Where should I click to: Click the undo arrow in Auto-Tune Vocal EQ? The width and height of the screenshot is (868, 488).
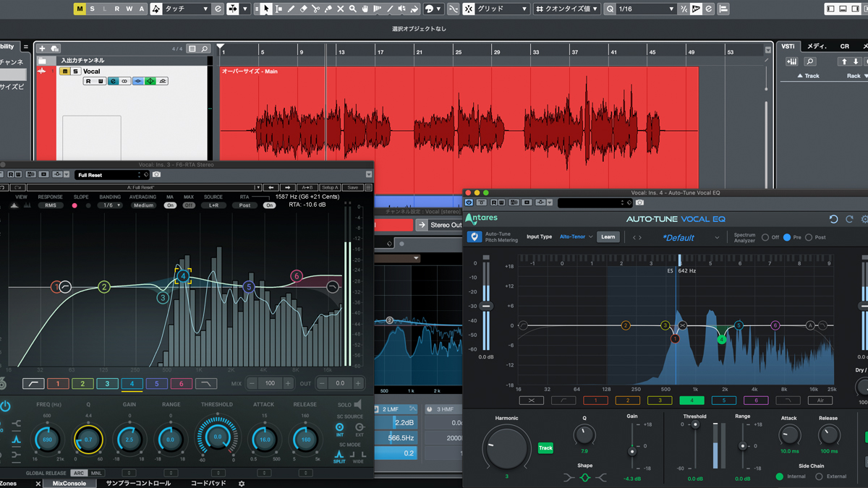[833, 219]
